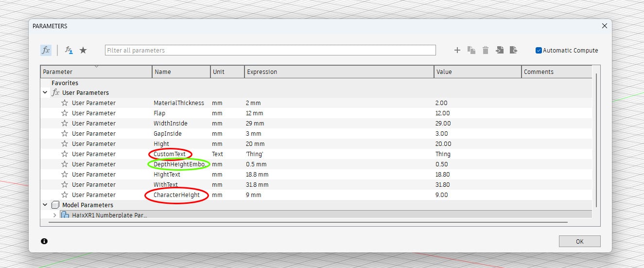This screenshot has width=644, height=268.
Task: Select the WidthInside name cell
Action: (171, 124)
